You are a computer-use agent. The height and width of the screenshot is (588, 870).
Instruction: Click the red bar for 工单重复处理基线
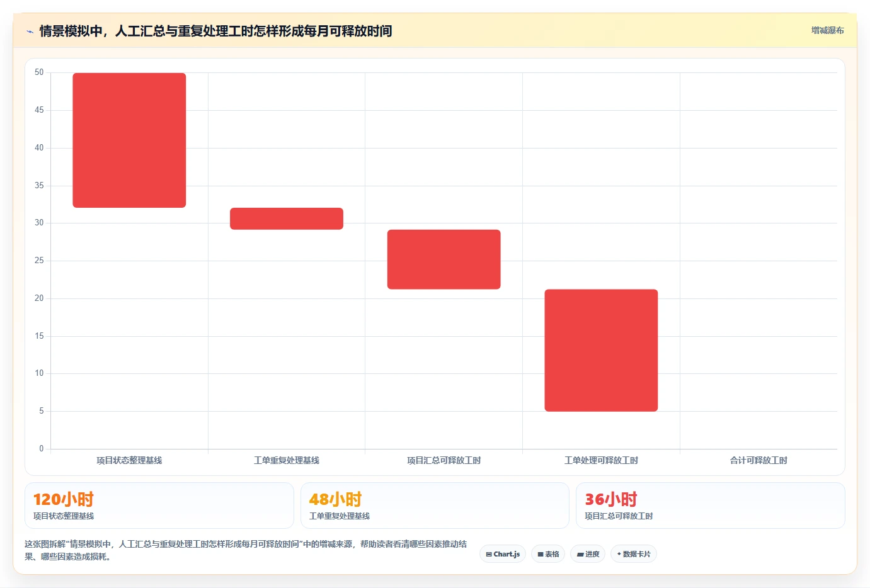287,218
